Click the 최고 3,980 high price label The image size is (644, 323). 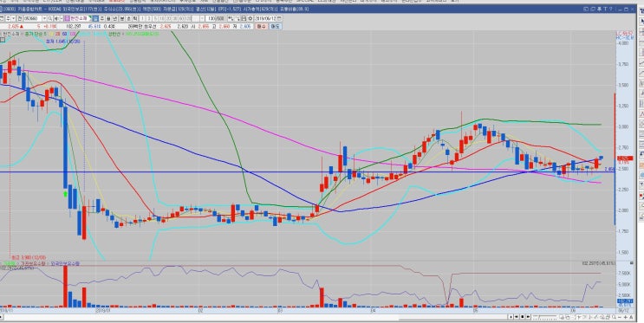[x=29, y=258]
